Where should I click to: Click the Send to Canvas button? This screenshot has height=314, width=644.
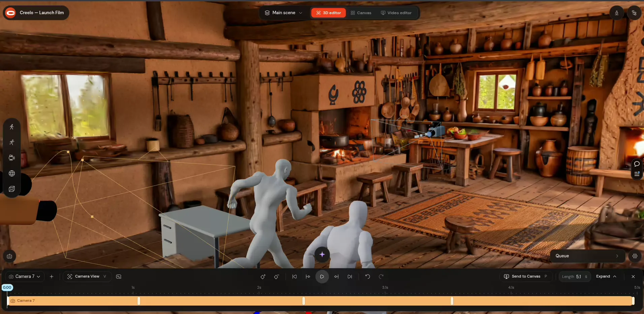coord(526,277)
